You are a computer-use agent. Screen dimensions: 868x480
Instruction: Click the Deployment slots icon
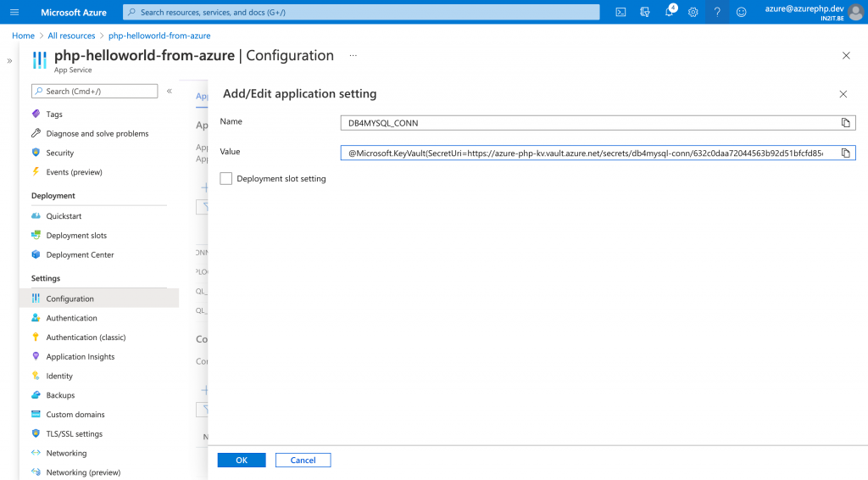(x=36, y=235)
